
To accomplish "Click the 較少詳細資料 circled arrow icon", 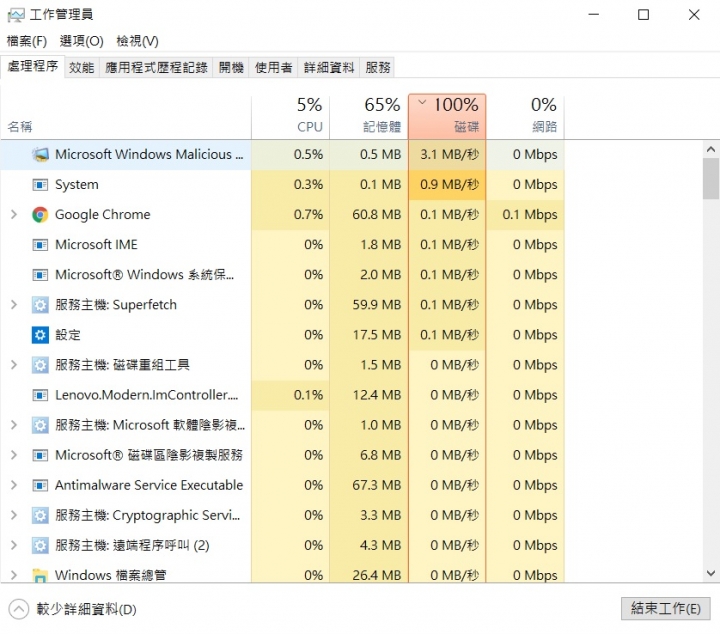I will pos(18,610).
